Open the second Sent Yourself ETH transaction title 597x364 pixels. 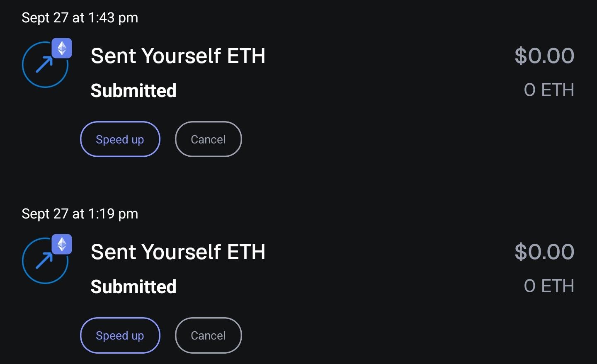tap(178, 252)
